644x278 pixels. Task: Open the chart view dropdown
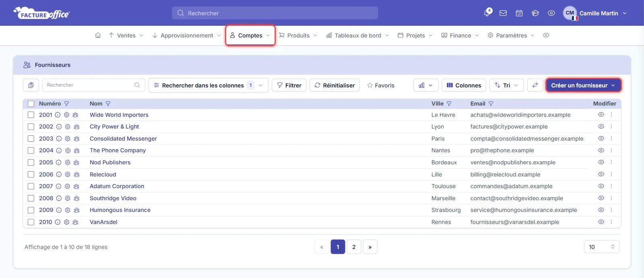click(x=425, y=85)
